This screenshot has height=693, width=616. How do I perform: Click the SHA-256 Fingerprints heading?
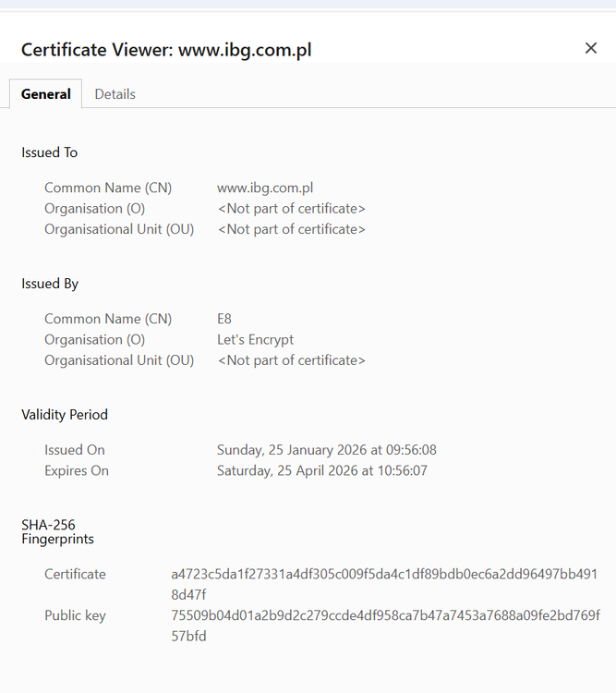tap(57, 531)
